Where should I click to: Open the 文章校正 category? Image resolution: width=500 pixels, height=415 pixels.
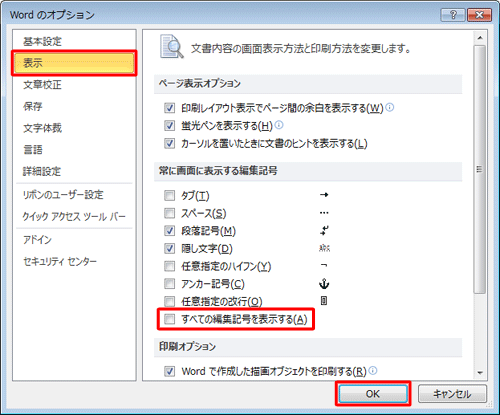(x=74, y=85)
